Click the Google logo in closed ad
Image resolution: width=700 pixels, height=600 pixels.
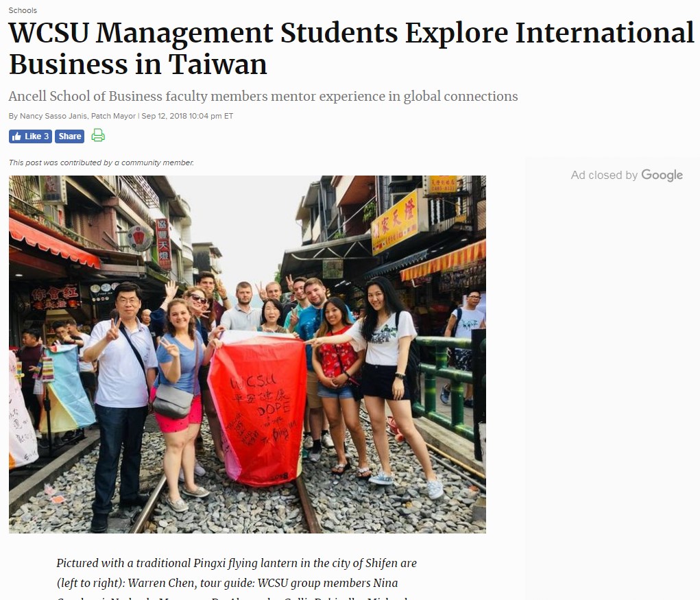click(x=662, y=175)
